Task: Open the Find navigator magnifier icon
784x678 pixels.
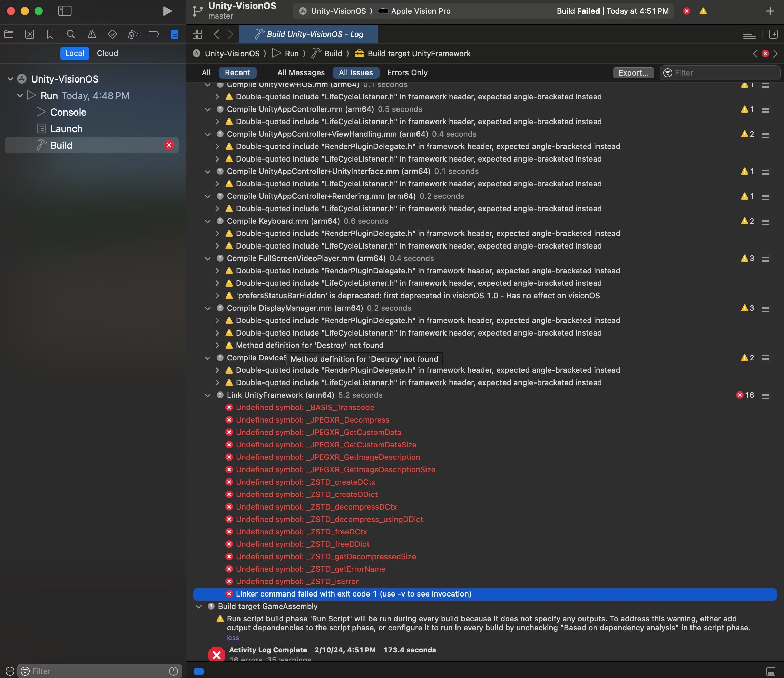Action: click(x=71, y=35)
